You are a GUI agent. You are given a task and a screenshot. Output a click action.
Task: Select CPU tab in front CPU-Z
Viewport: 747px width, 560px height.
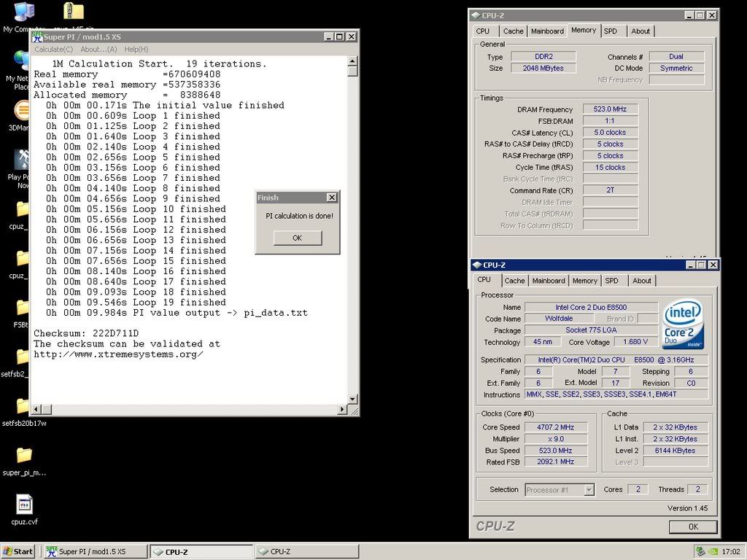tap(484, 279)
